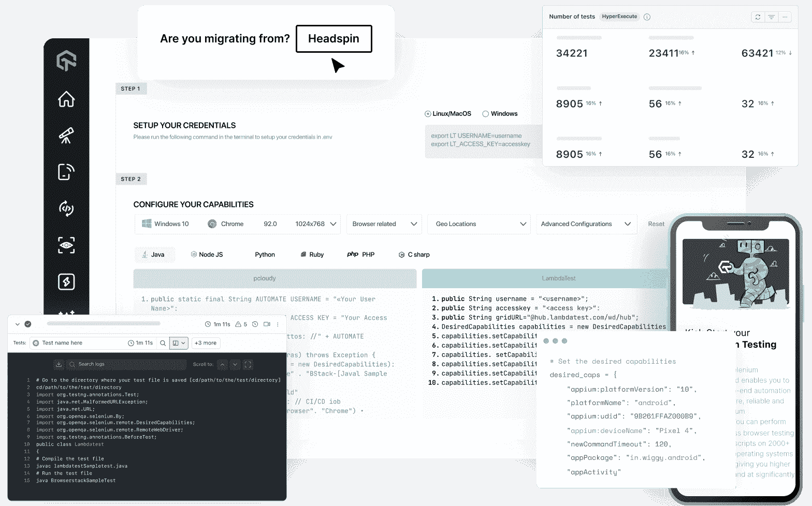Expand the Windows 10 Chrome configuration dropdown
Screen dimensions: 812x506
(238, 224)
